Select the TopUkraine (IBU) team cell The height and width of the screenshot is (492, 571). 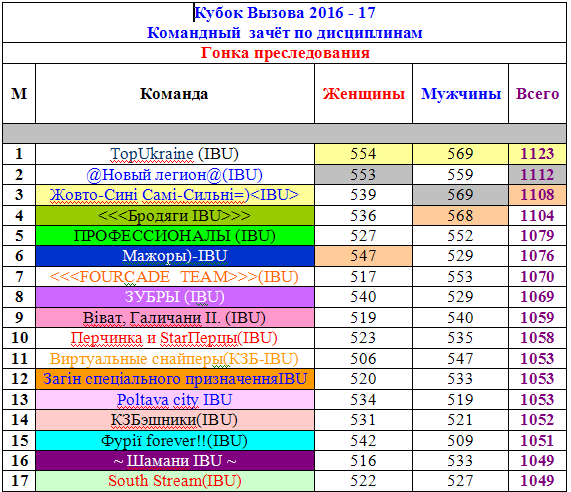[174, 154]
